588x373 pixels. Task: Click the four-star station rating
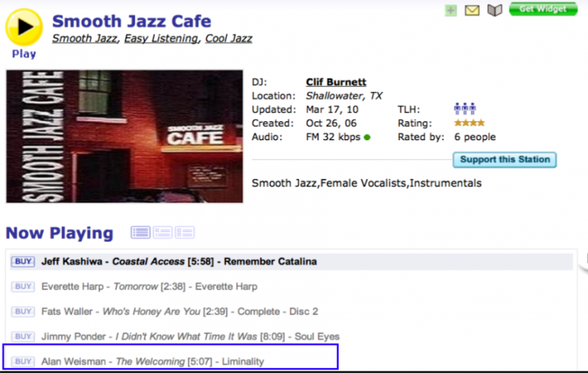pos(469,123)
